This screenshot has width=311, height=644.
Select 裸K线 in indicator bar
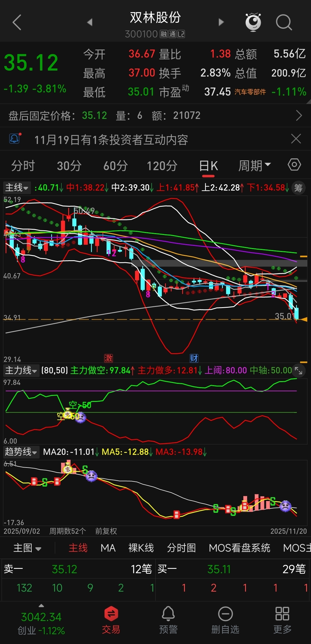[141, 548]
